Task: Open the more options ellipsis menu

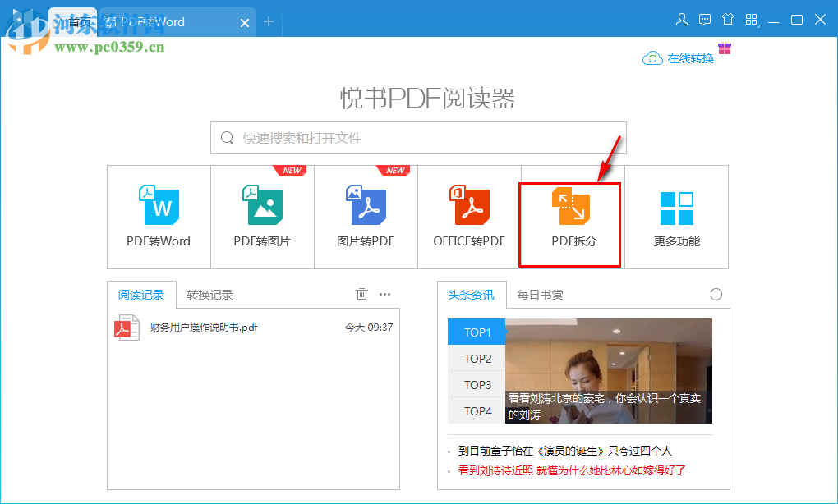Action: point(384,294)
